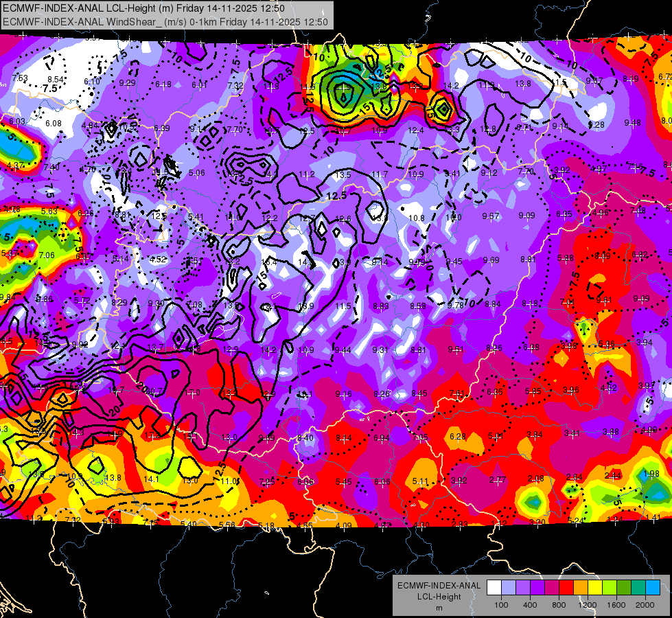Click legend text LCL-Height

pos(439,597)
